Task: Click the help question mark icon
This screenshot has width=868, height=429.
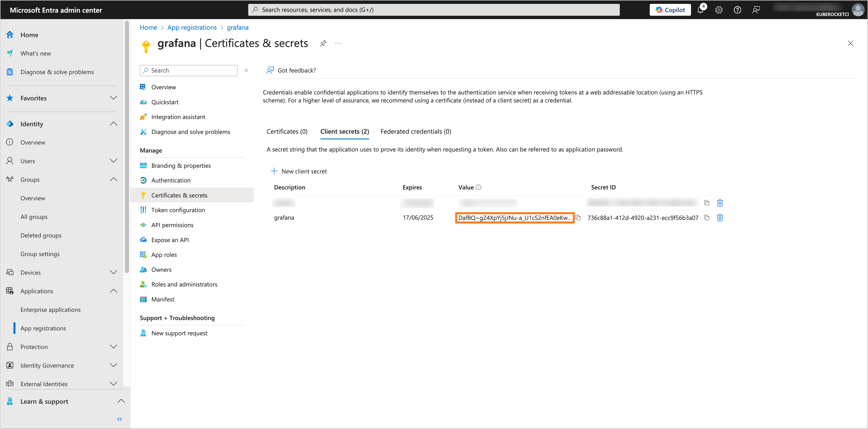Action: (737, 10)
